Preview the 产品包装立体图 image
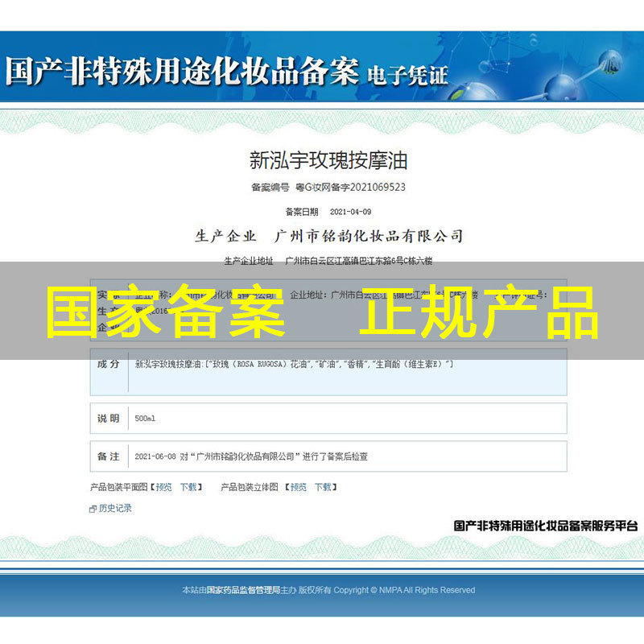 point(298,487)
